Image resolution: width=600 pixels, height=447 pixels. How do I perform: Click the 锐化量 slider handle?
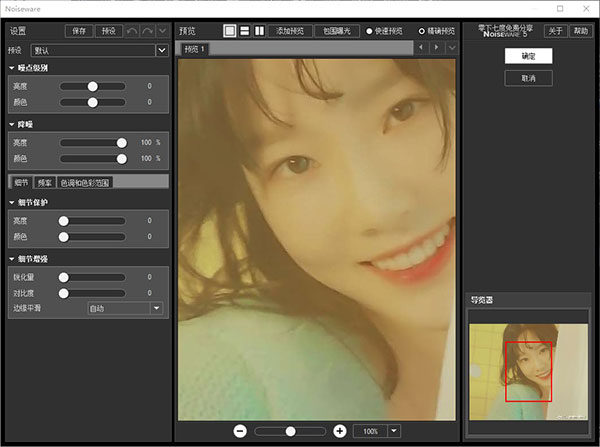pyautogui.click(x=63, y=276)
